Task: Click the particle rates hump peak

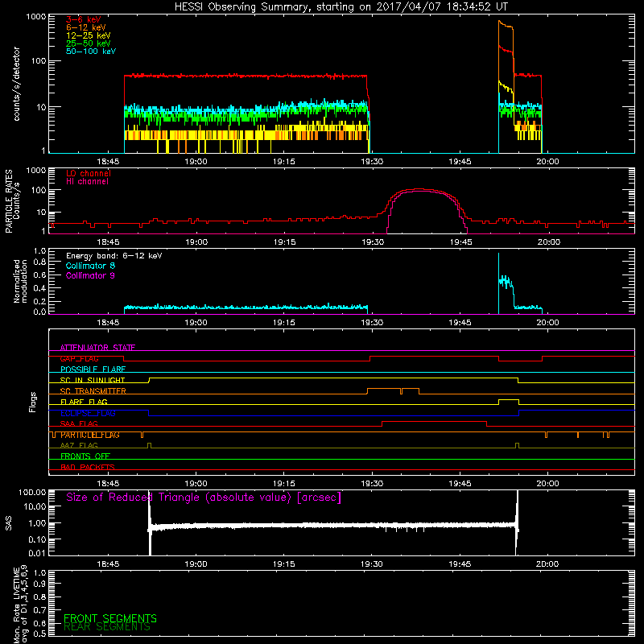Action: 419,190
